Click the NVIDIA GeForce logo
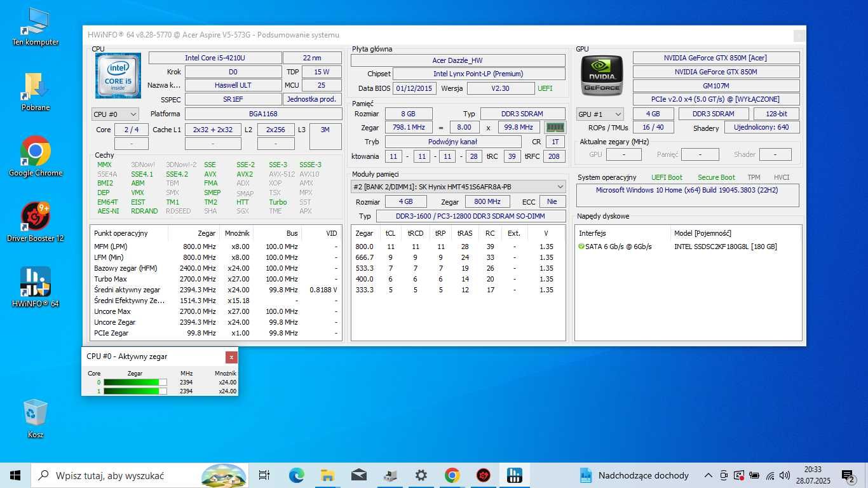 click(x=602, y=76)
